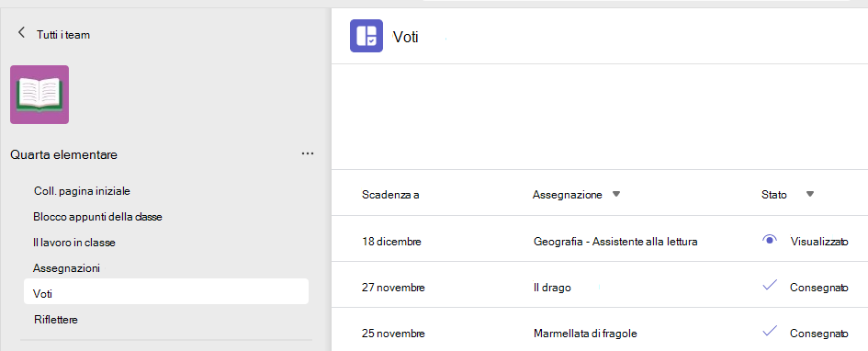Screen dimensions: 868x351
Task: Go to Il lavoro in classe
Action: click(x=74, y=243)
